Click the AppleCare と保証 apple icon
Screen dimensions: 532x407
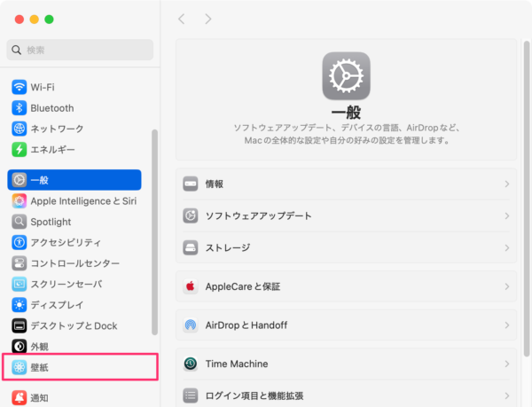[x=191, y=286]
